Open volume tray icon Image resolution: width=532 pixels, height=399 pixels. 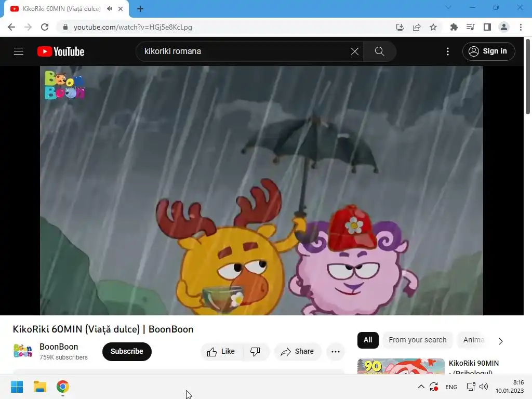coord(484,387)
